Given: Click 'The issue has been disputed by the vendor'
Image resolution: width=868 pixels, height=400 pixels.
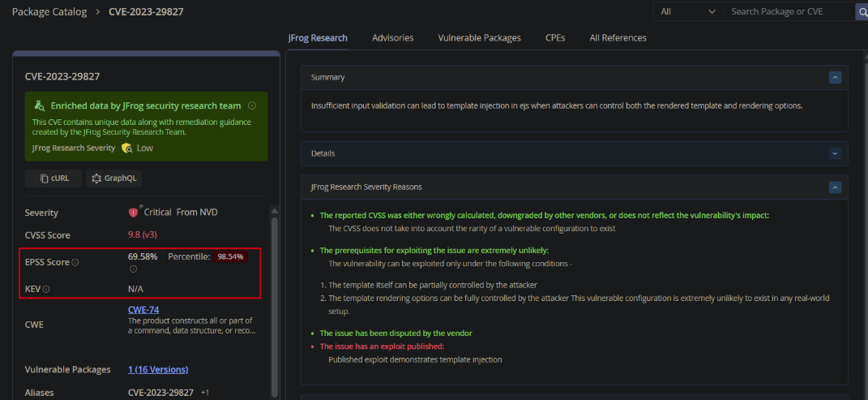Looking at the screenshot, I should pos(396,333).
